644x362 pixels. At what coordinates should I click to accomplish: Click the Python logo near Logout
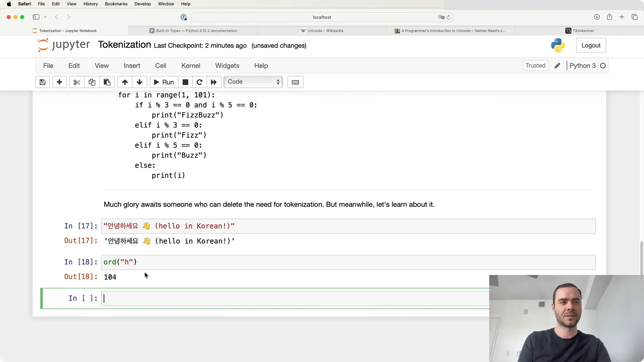tap(558, 45)
